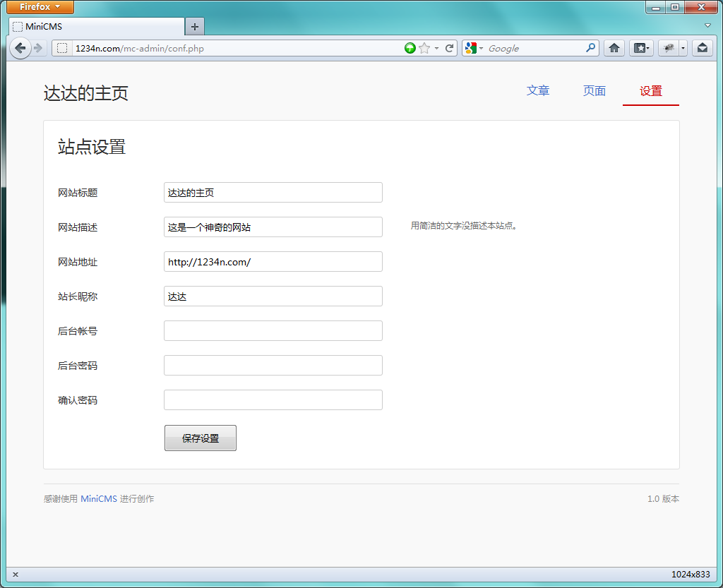Click the envelope icon at toolbar's right end
Viewport: 723px width, 588px height.
point(702,48)
